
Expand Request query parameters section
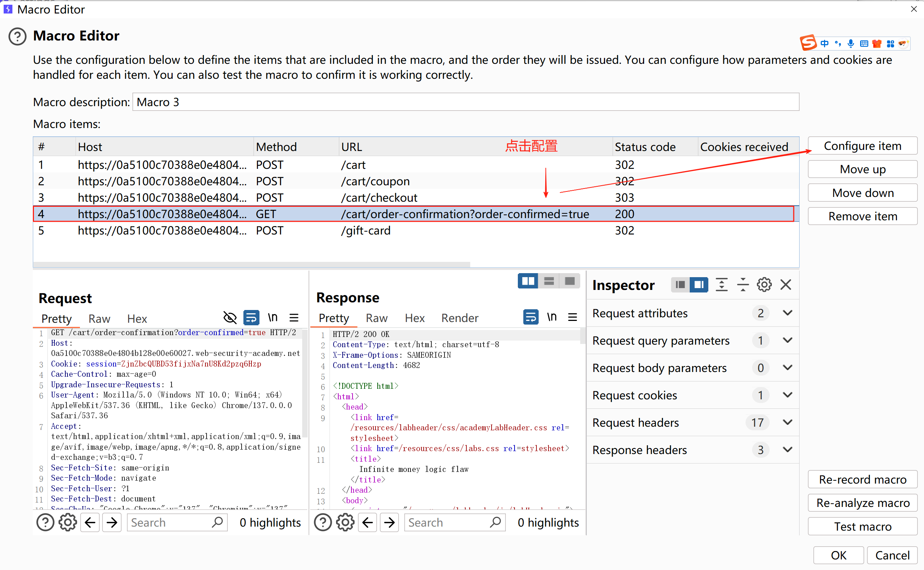pyautogui.click(x=788, y=340)
